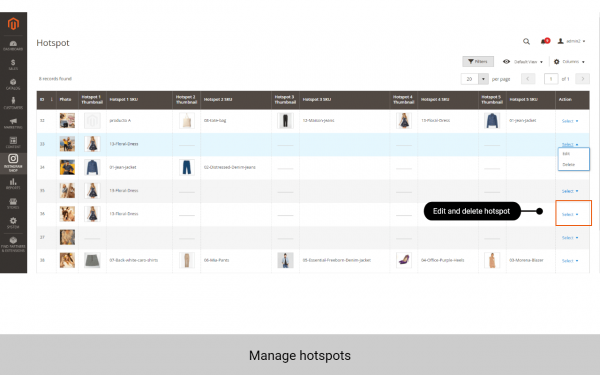
Task: Open Select action for row 32
Action: click(x=570, y=121)
